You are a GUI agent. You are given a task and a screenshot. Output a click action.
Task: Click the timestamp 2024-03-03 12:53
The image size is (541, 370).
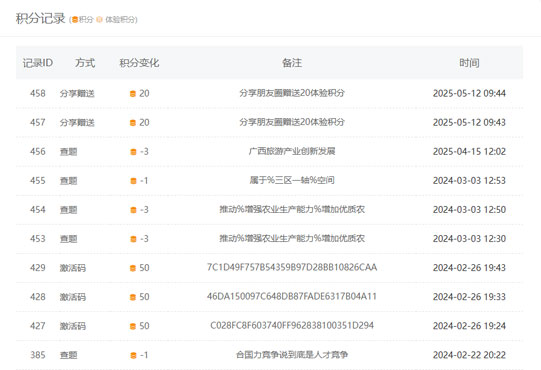point(469,181)
